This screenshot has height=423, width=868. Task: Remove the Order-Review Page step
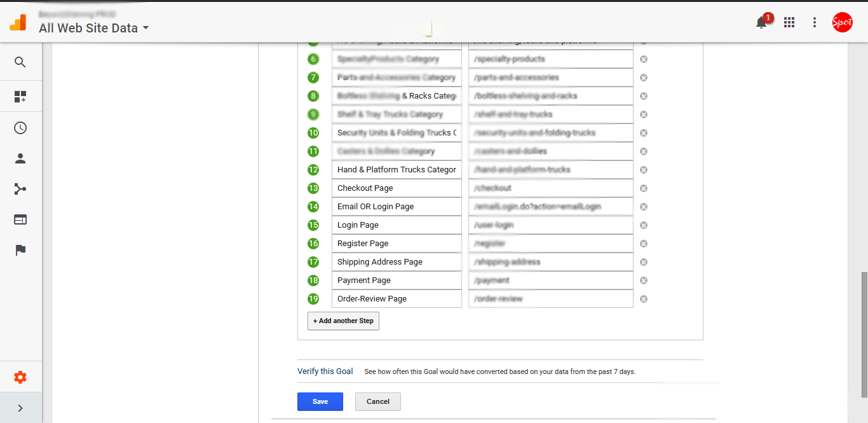point(643,299)
